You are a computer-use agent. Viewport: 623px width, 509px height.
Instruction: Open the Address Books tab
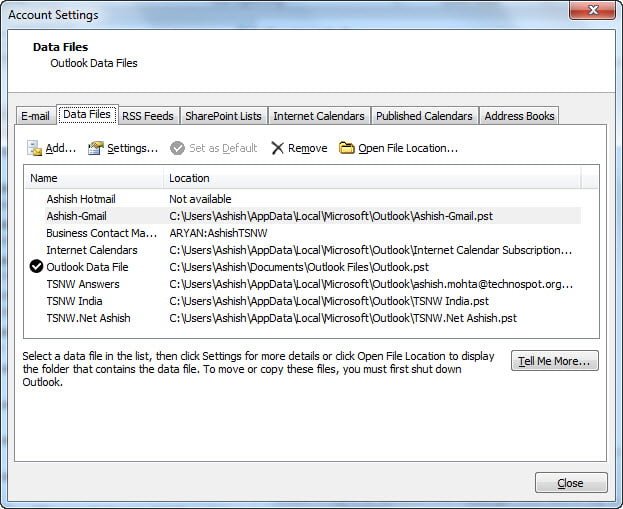(519, 116)
